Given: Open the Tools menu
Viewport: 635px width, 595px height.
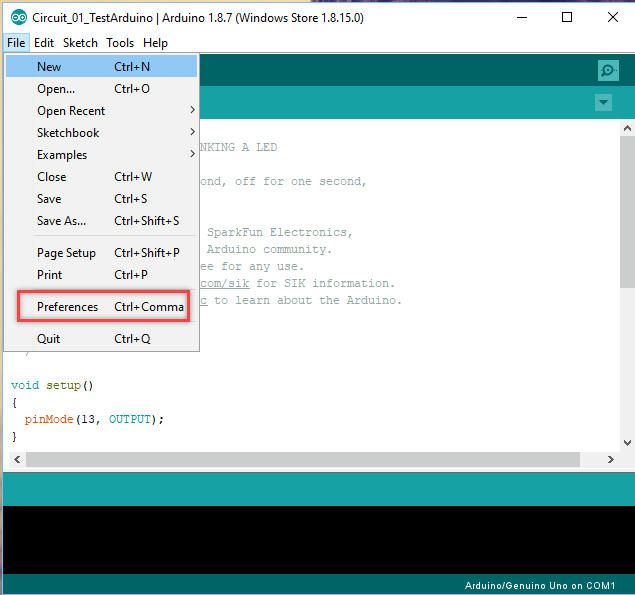Looking at the screenshot, I should click(x=120, y=43).
